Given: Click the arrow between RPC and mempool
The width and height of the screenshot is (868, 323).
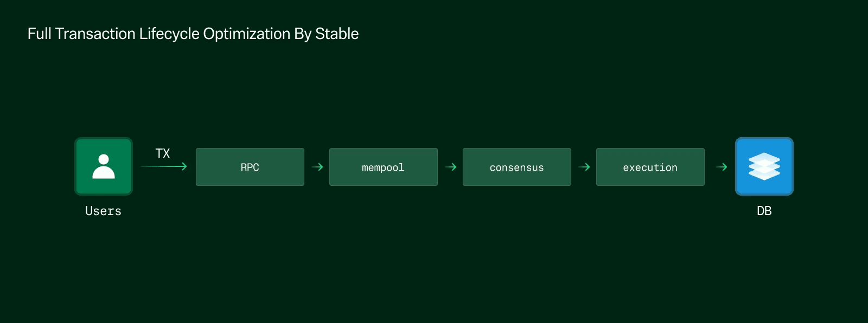Looking at the screenshot, I should click(x=317, y=167).
